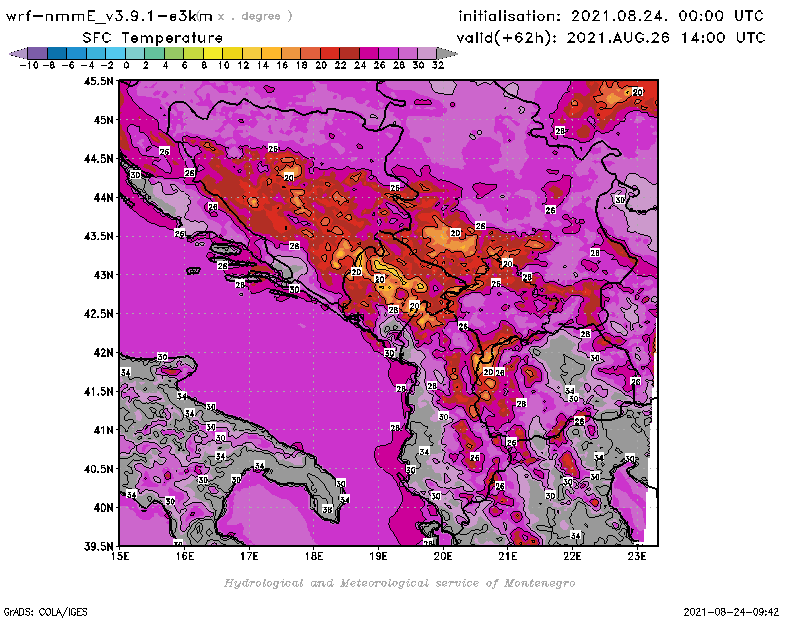The width and height of the screenshot is (800, 618).
Task: Click the 15E longitude axis label
Action: point(120,556)
